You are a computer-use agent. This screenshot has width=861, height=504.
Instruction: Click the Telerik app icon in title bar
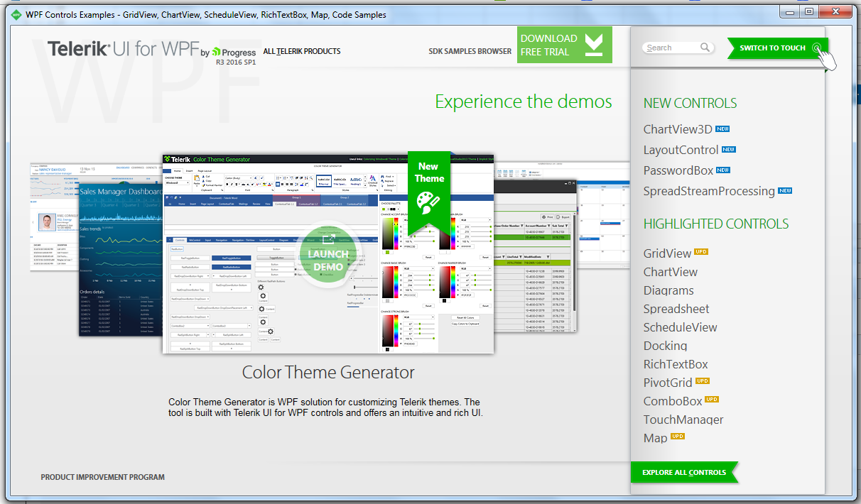pyautogui.click(x=15, y=14)
